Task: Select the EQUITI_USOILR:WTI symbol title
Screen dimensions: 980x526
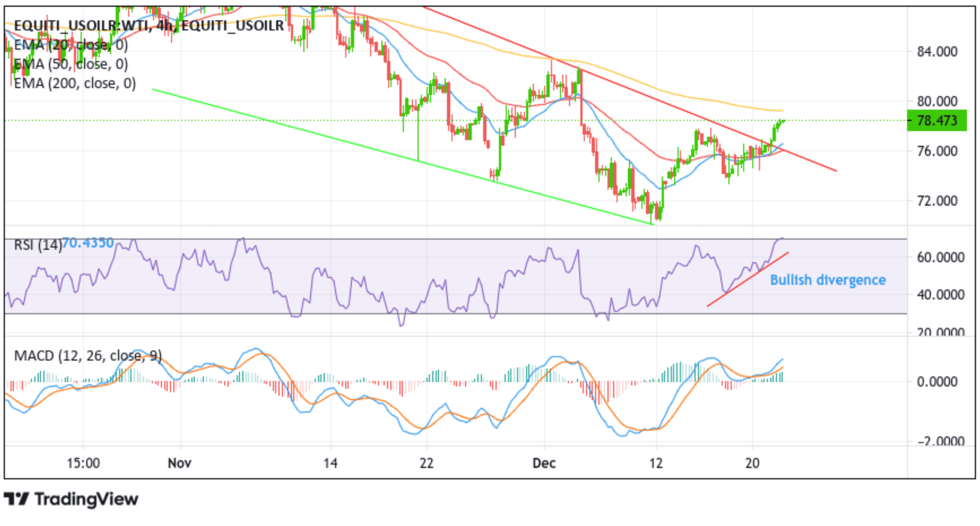Action: tap(149, 25)
